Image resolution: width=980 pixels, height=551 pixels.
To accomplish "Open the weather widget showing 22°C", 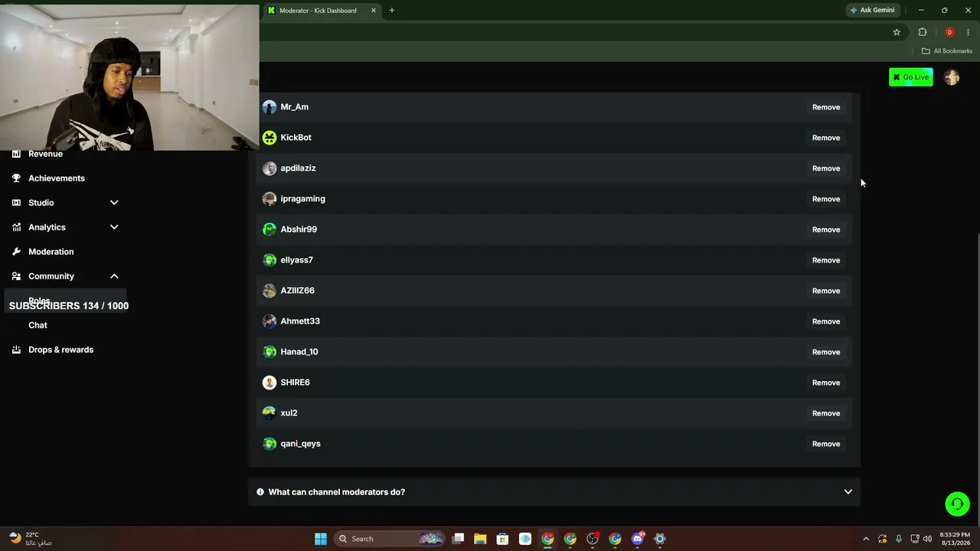I will (31, 539).
